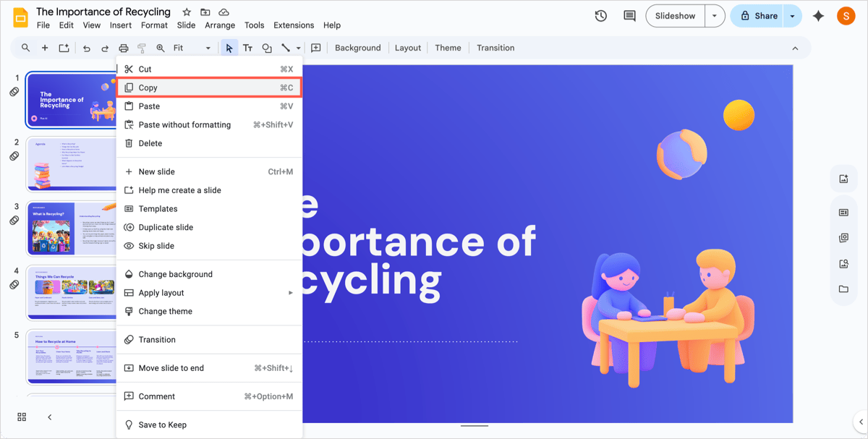The image size is (868, 439).
Task: Open the folder icon in right side panel
Action: [x=843, y=289]
